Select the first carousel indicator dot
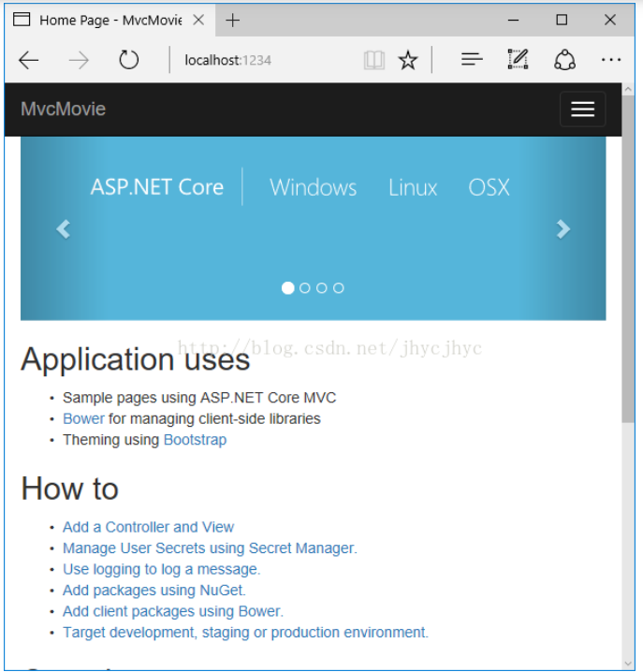 pos(287,288)
